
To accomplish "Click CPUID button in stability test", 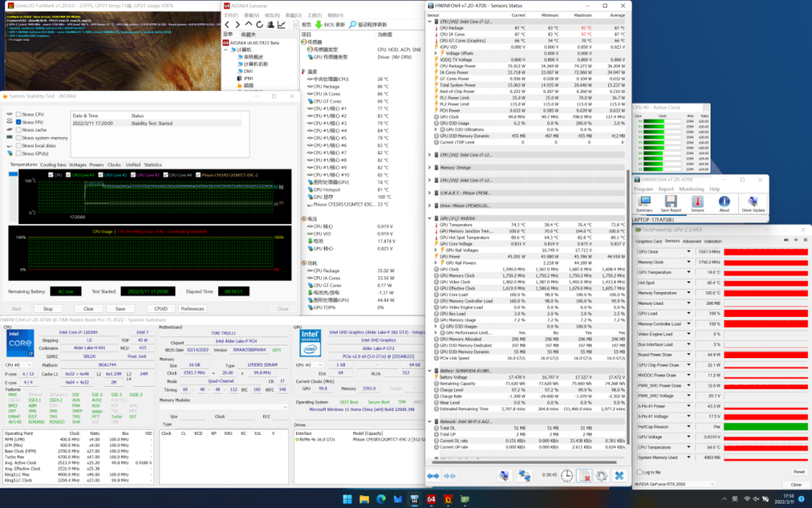I will (161, 309).
